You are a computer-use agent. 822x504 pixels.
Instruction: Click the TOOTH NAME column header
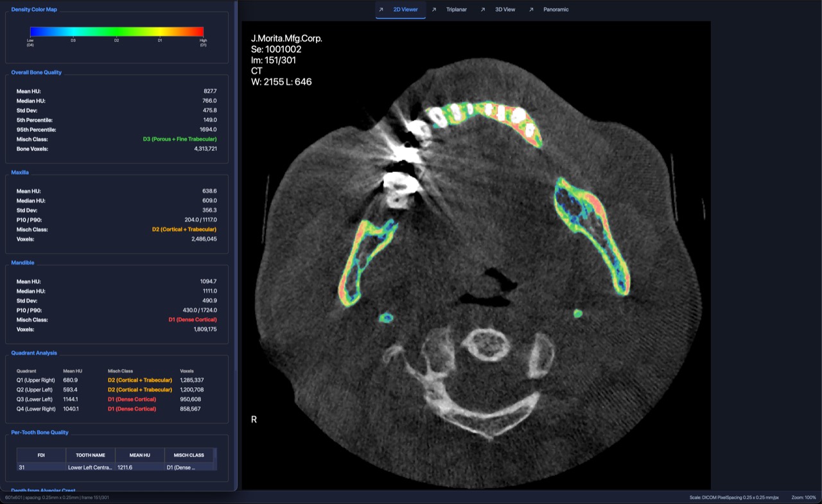coord(91,455)
